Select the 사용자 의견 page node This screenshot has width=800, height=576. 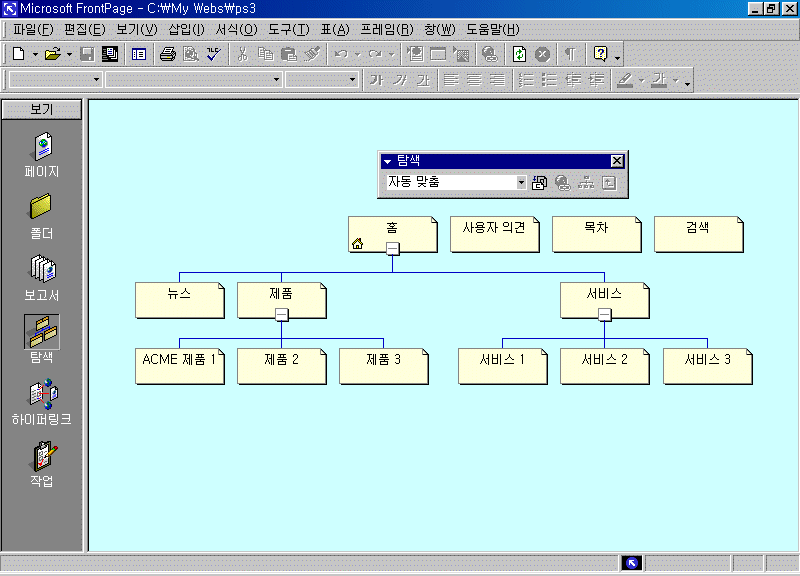494,234
